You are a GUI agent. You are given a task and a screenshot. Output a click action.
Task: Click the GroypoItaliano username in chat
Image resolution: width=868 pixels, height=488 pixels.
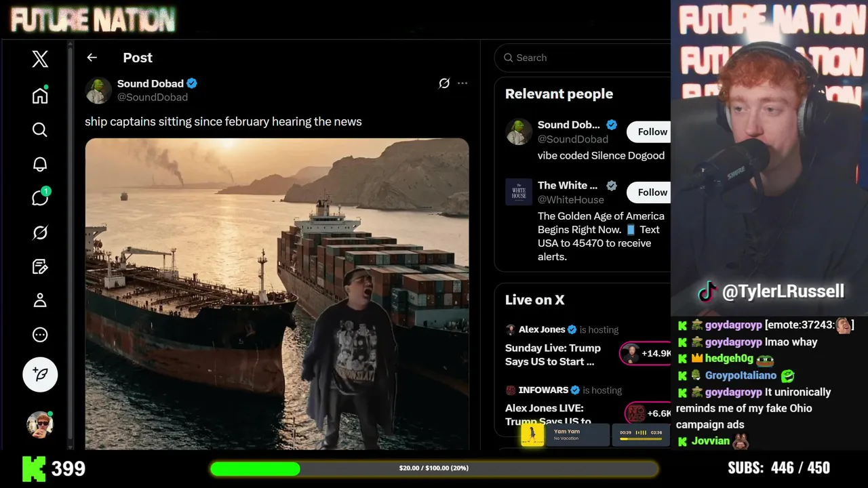(x=740, y=375)
